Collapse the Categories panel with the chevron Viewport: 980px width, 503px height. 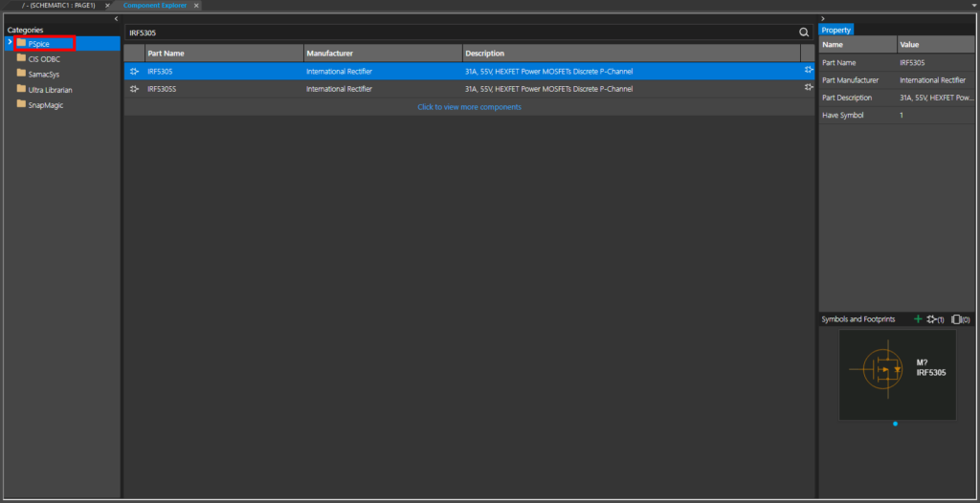point(116,19)
